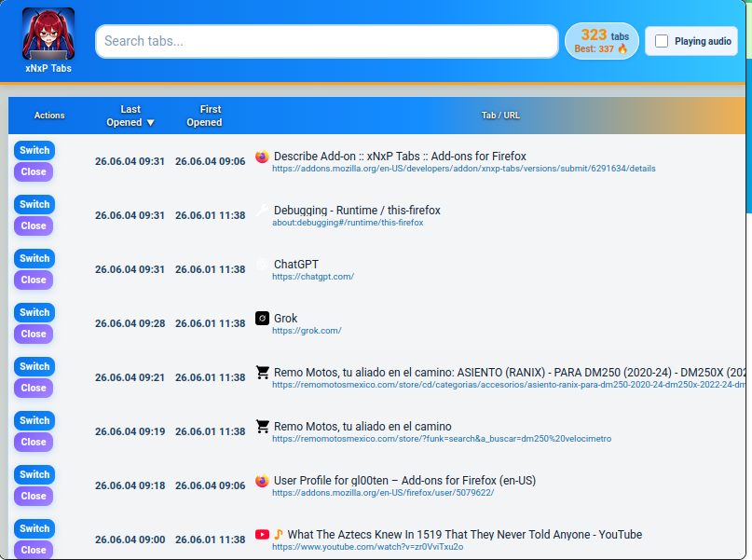Switch to Describe Add-on tab
The image size is (752, 560).
click(34, 150)
